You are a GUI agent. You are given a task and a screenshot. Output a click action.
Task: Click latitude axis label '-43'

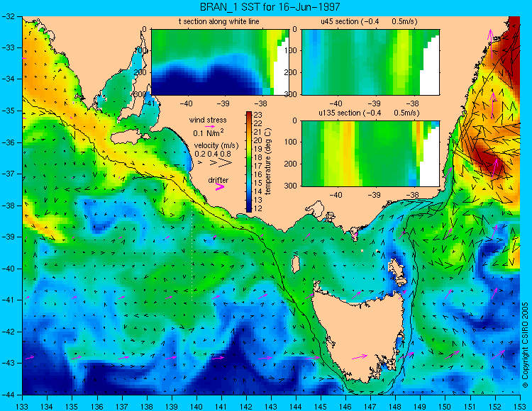pyautogui.click(x=9, y=364)
